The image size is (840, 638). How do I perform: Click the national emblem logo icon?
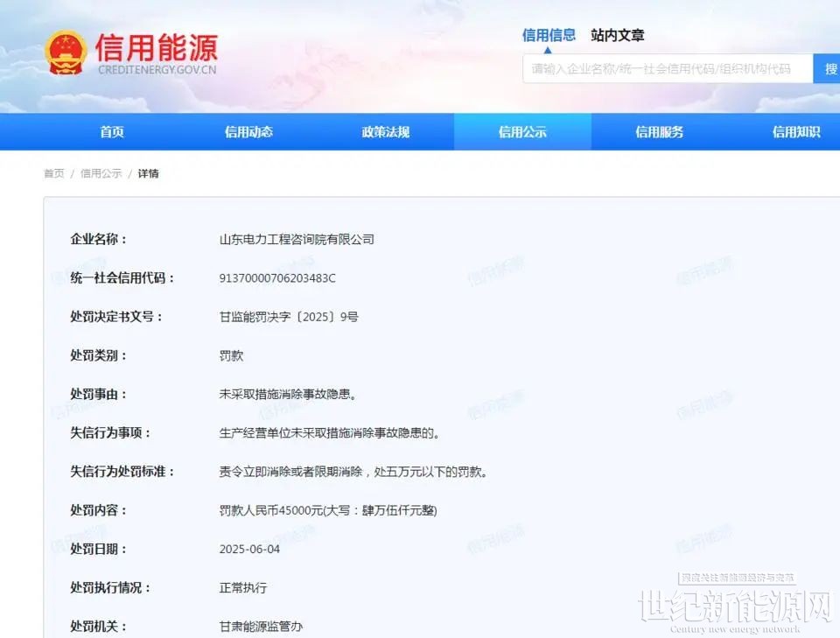pos(66,53)
